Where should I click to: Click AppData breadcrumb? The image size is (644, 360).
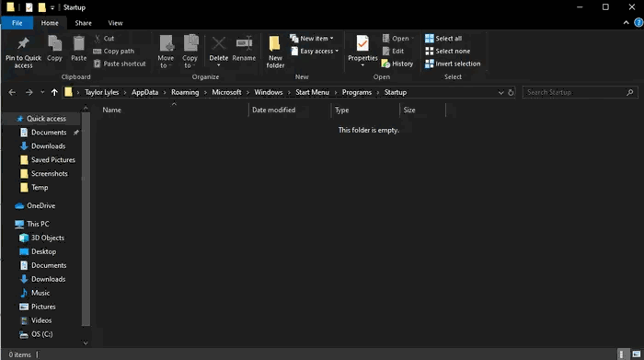tap(145, 92)
